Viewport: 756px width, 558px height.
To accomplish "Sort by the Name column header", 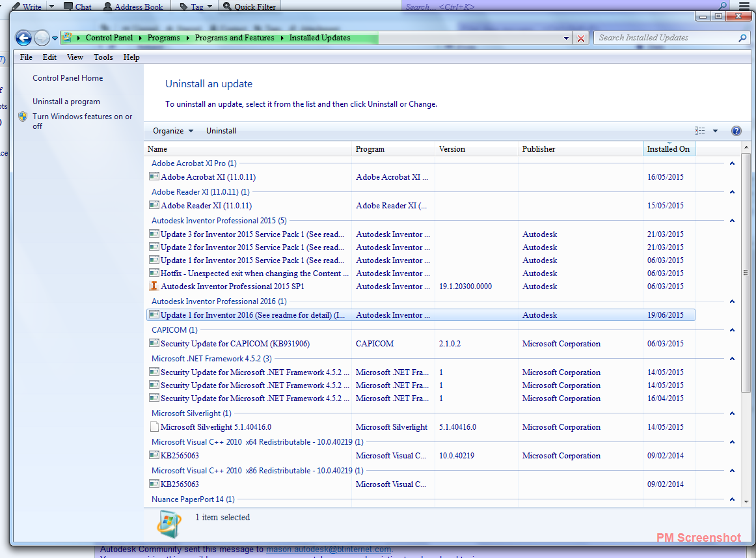I will pos(248,149).
